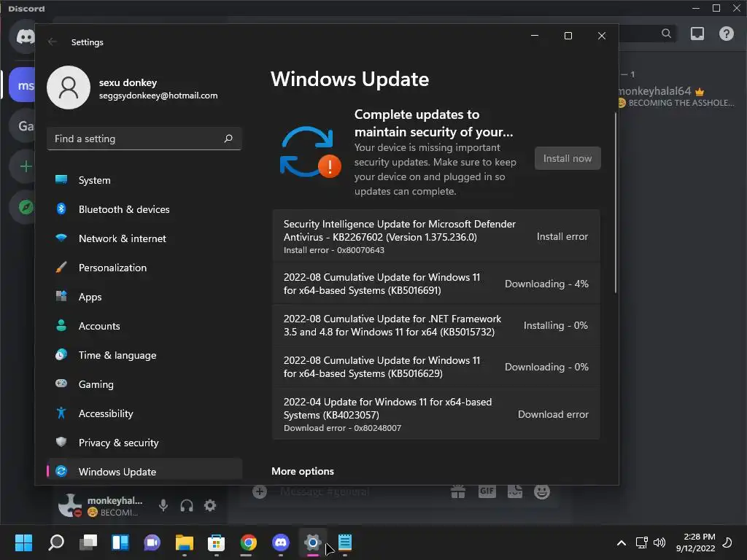Click the Find a setting search box
747x560 pixels.
coord(144,139)
